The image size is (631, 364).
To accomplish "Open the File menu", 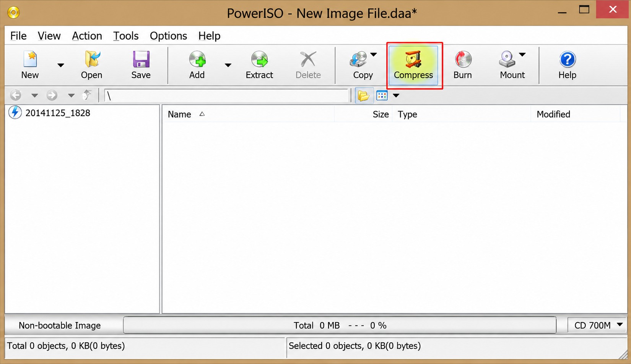I will click(18, 36).
